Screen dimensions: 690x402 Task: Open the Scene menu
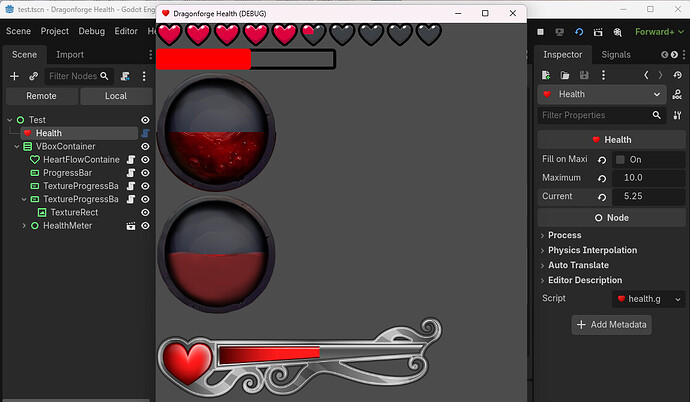coord(18,31)
